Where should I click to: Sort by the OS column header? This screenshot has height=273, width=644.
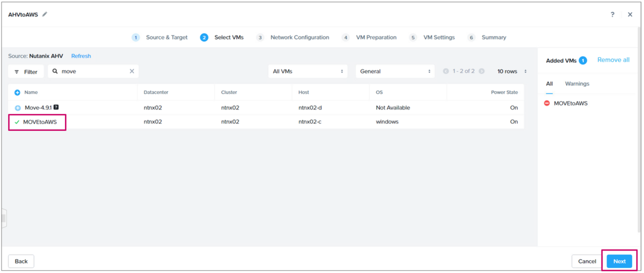tap(379, 92)
